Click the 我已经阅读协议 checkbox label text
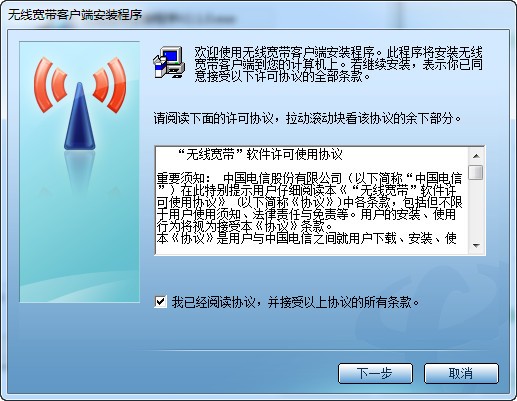Image resolution: width=517 pixels, height=401 pixels. (x=295, y=302)
